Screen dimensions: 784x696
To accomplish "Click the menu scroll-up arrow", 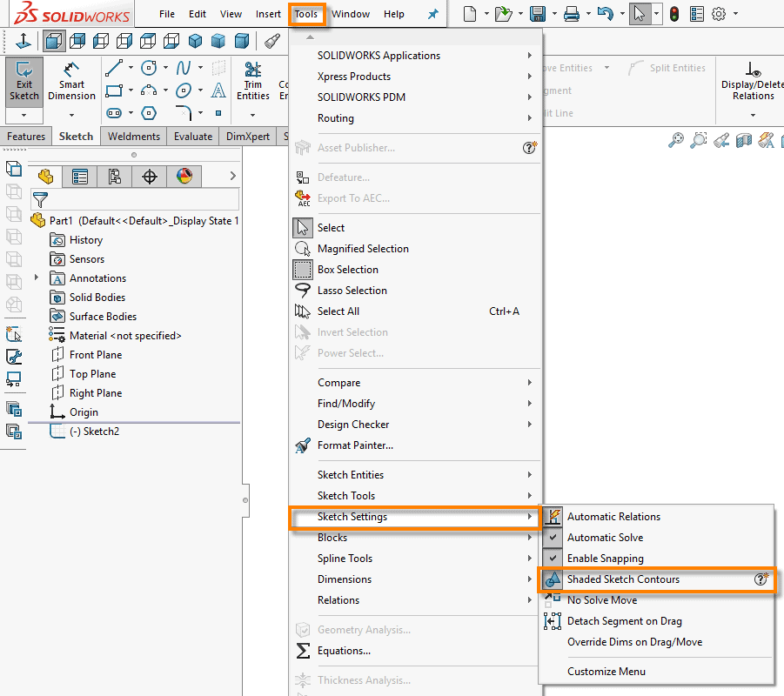I will coord(310,37).
